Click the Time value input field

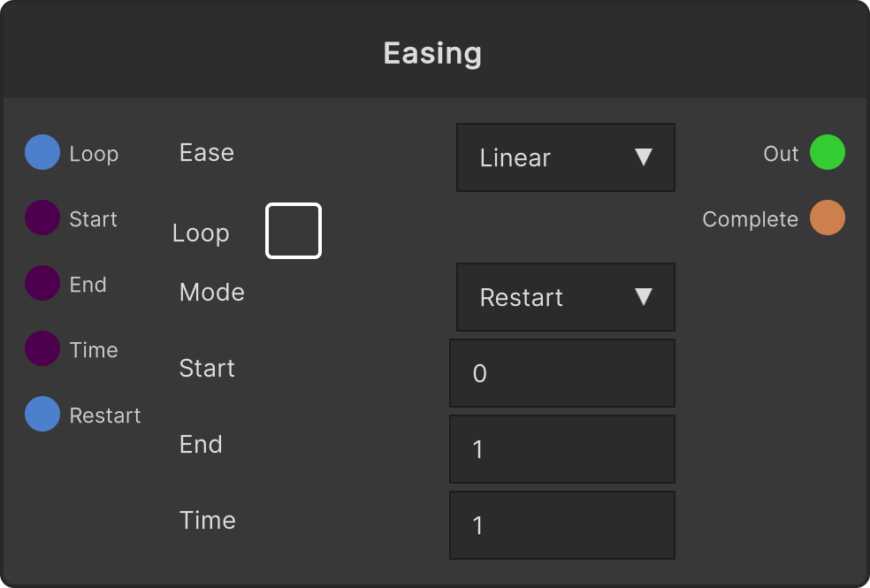[562, 525]
